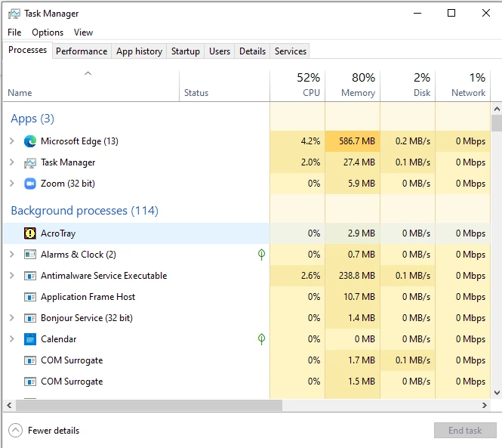
Task: Click the 586.7 MB memory cell
Action: 353,141
